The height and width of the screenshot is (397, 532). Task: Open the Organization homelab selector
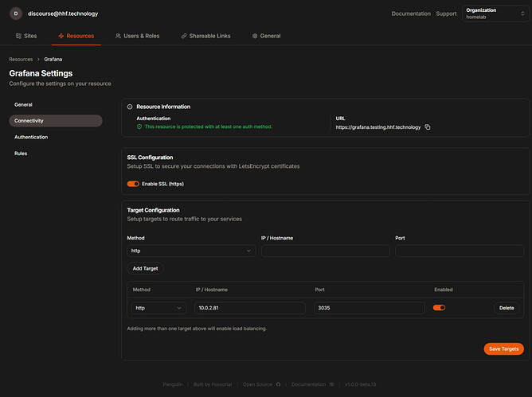(x=495, y=14)
